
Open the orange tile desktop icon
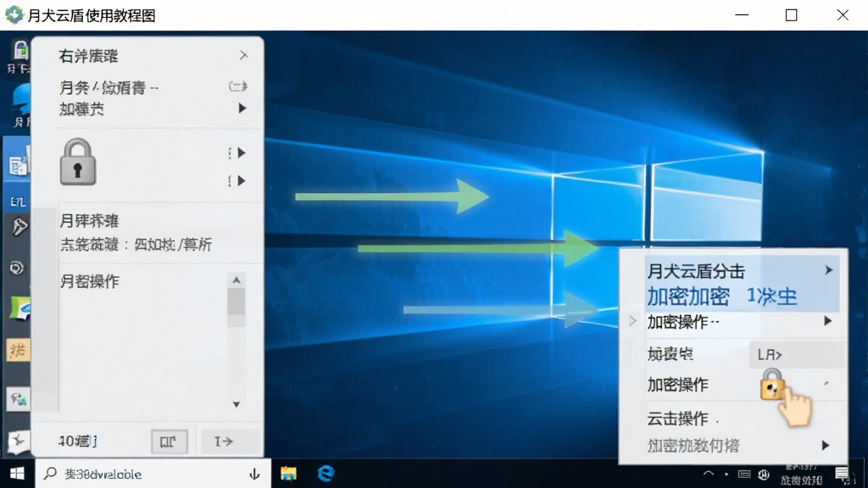point(18,350)
